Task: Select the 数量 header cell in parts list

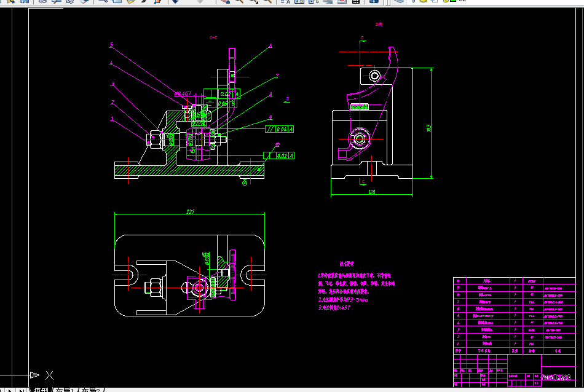Action: pos(515,351)
